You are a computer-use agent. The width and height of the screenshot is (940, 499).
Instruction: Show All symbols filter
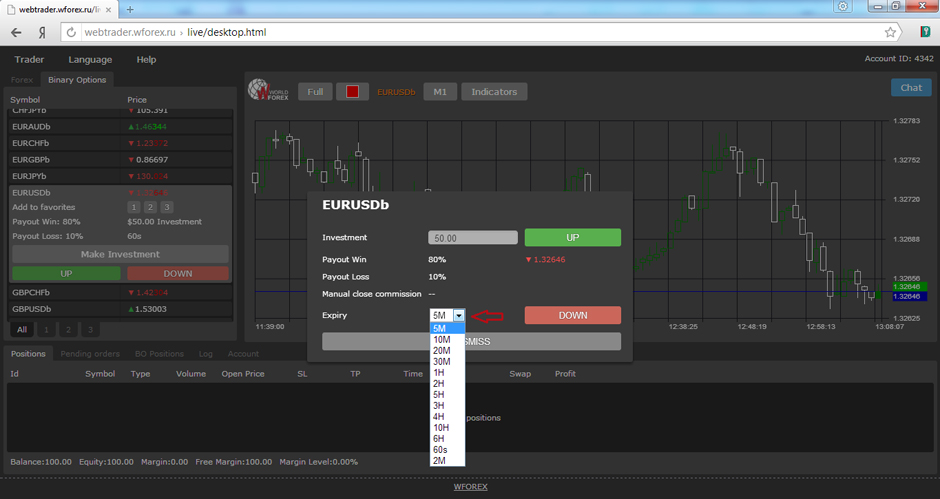22,329
